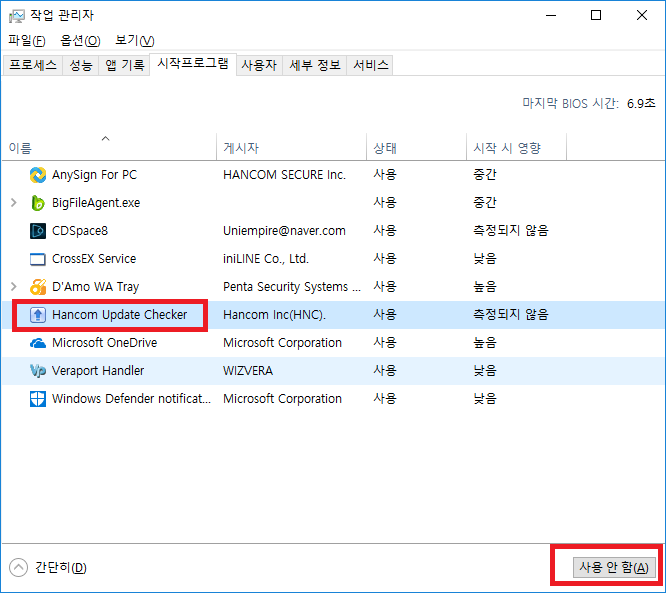
Task: Switch to the 앱 기록 tab
Action: point(124,65)
